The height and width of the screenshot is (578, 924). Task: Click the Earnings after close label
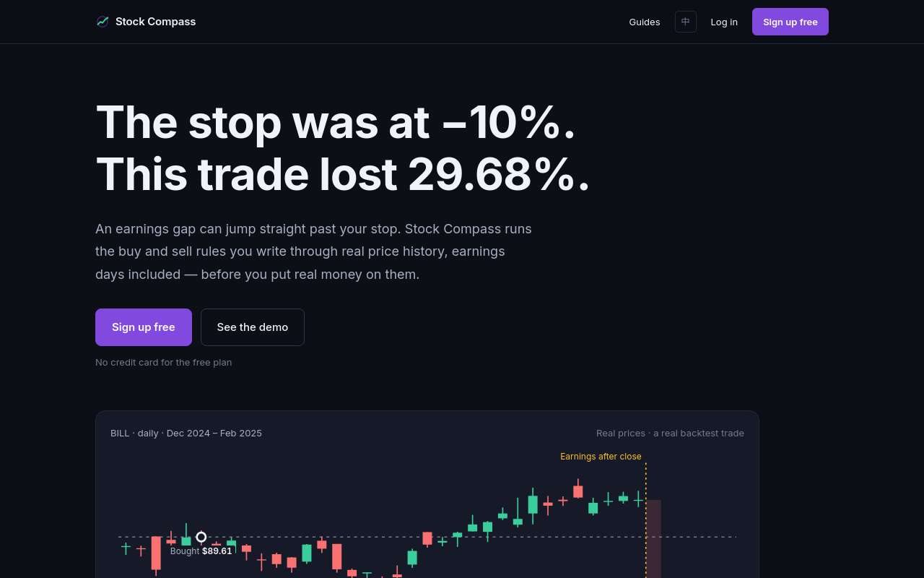(601, 457)
